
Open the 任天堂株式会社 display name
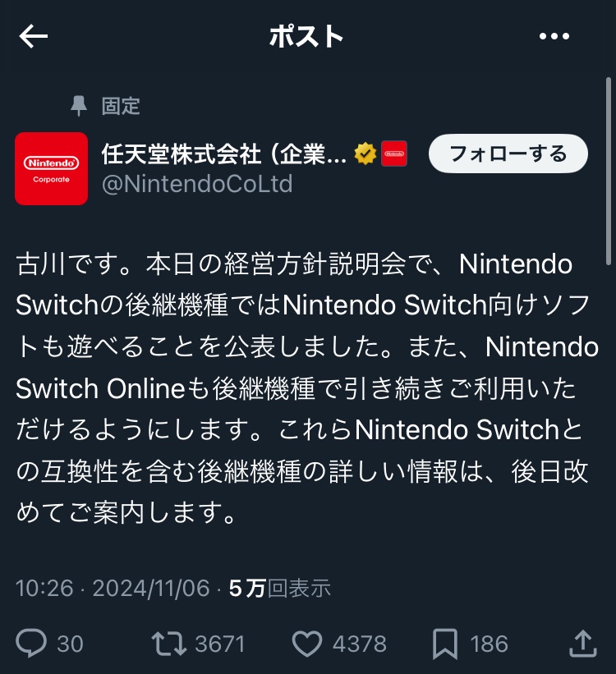(x=223, y=154)
